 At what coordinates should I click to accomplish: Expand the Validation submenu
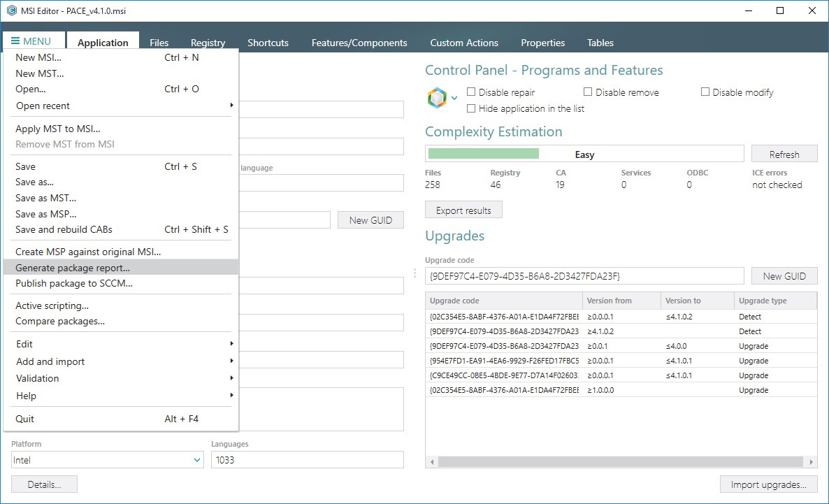pos(120,378)
